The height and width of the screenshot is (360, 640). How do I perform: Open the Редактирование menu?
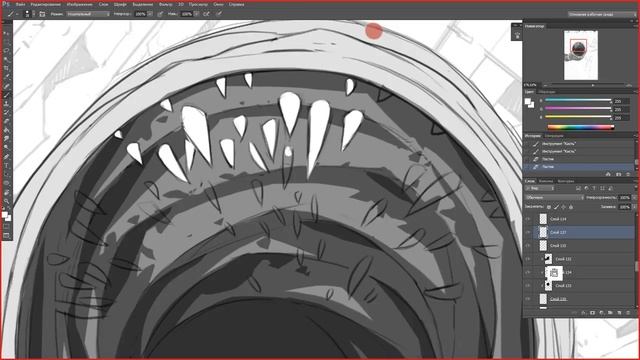point(46,4)
